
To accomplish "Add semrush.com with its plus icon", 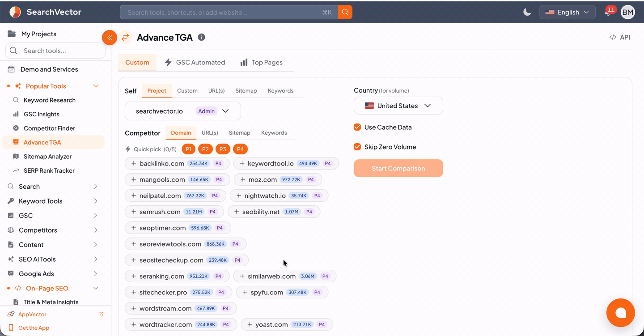I will coord(133,212).
